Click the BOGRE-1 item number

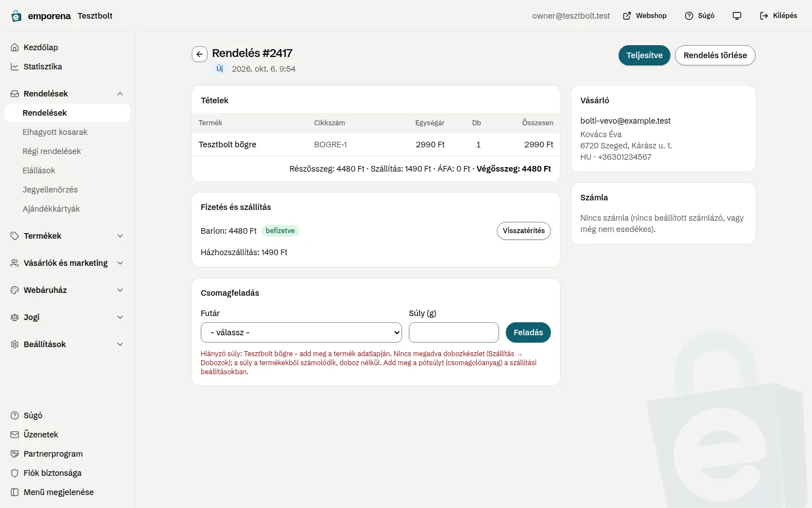point(330,144)
